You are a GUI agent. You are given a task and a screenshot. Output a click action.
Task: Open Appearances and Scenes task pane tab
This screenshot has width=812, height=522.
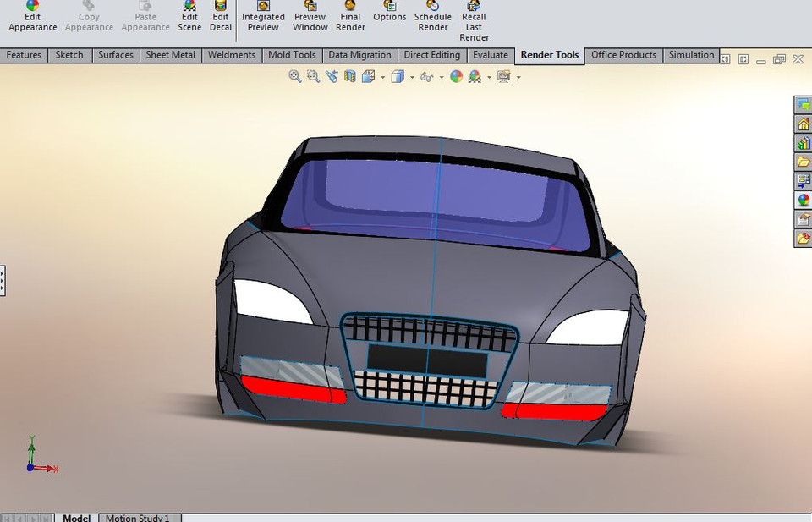[x=804, y=200]
